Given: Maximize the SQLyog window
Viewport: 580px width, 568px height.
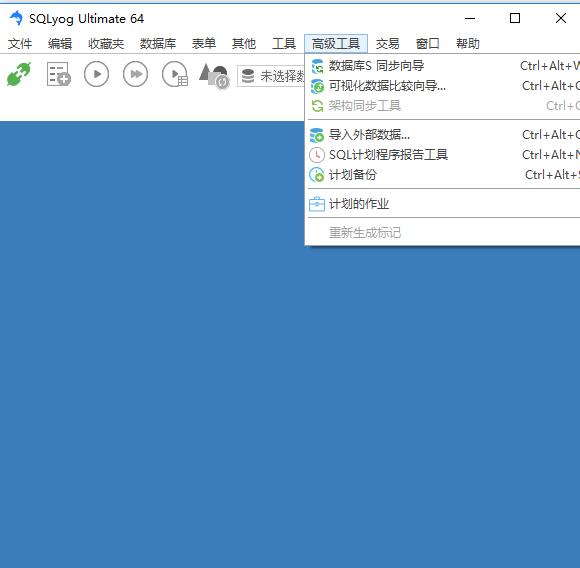Looking at the screenshot, I should click(x=515, y=18).
